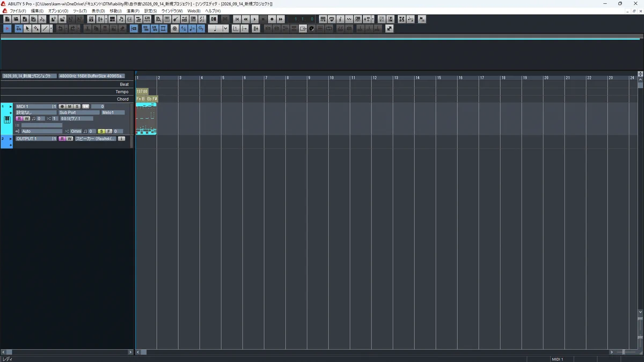Click the F button on MIDI 1 track
The width and height of the screenshot is (644, 362).
(108, 131)
